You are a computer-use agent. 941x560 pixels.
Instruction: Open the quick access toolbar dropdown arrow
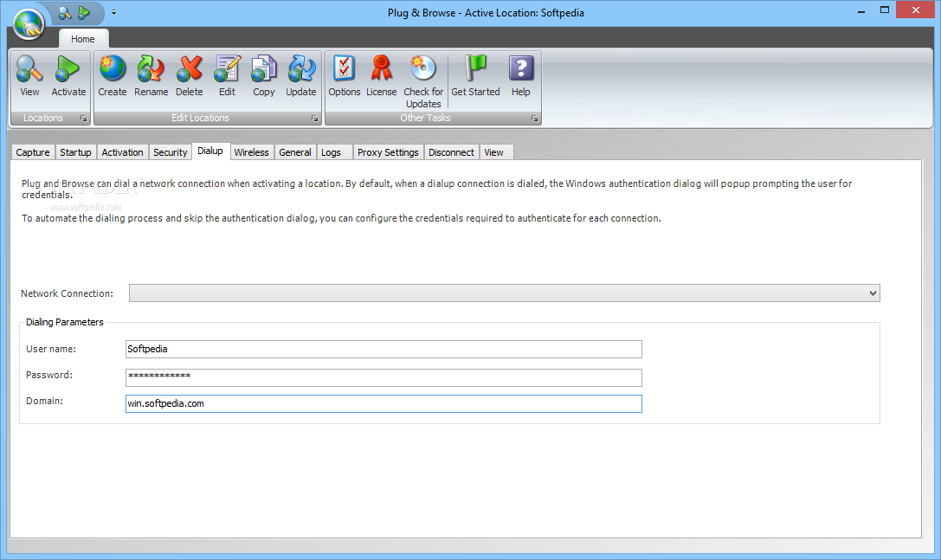(x=113, y=13)
